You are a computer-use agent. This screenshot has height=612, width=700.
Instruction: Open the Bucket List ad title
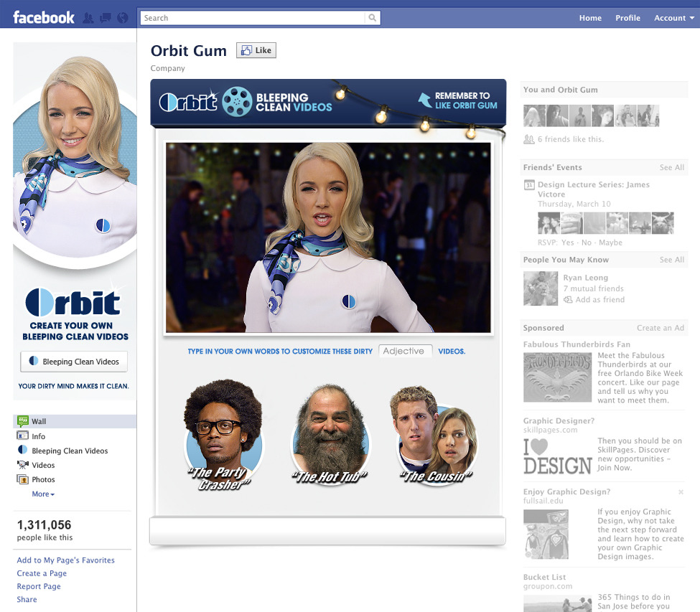point(544,578)
